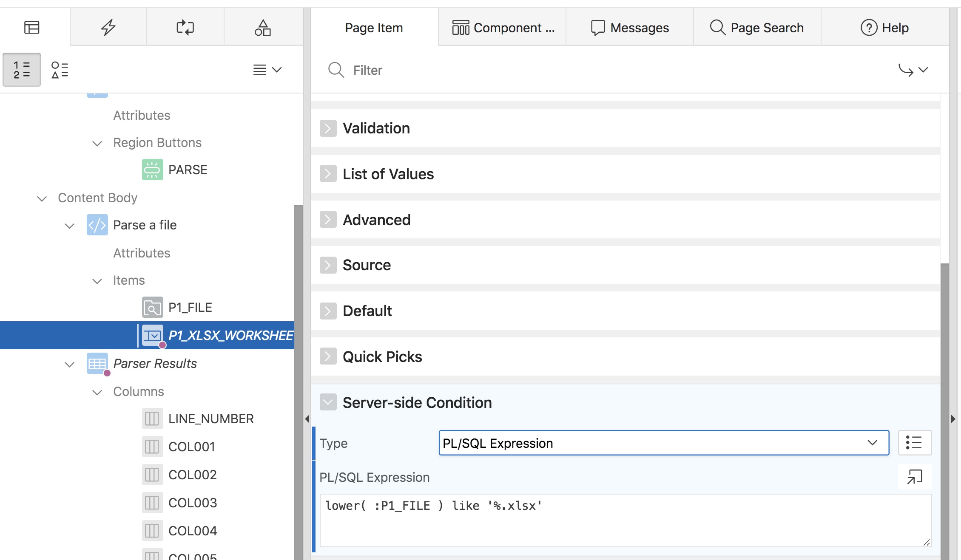Collapse the Server-side Condition section
Viewport: 961px width, 560px height.
328,402
